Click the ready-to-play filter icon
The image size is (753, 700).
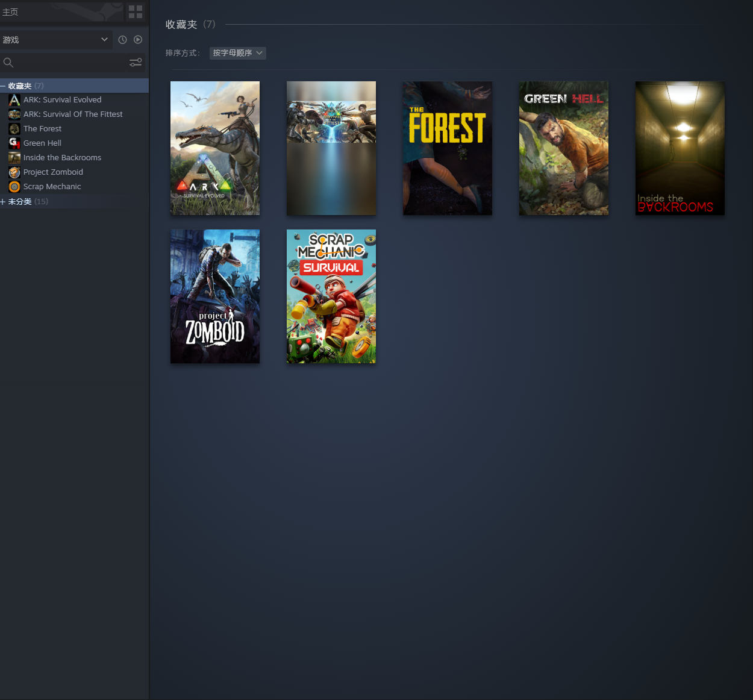coord(138,40)
